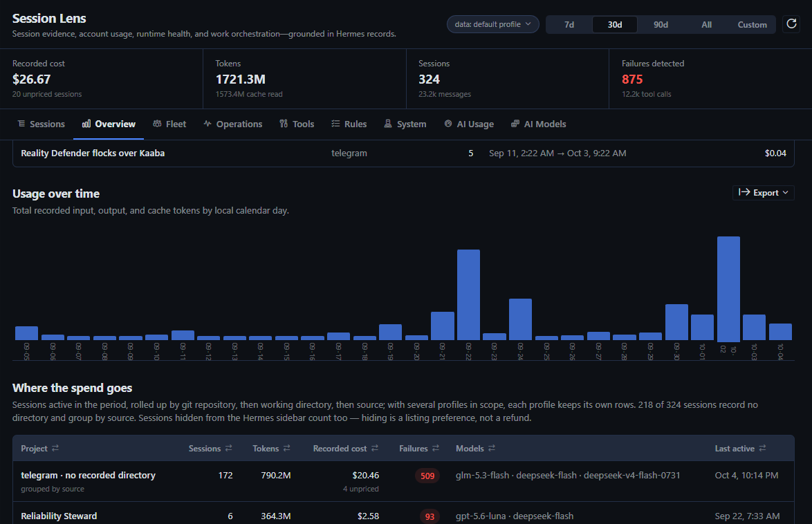The width and height of the screenshot is (812, 524).
Task: Click the 364.3M tokens cell
Action: coord(275,516)
